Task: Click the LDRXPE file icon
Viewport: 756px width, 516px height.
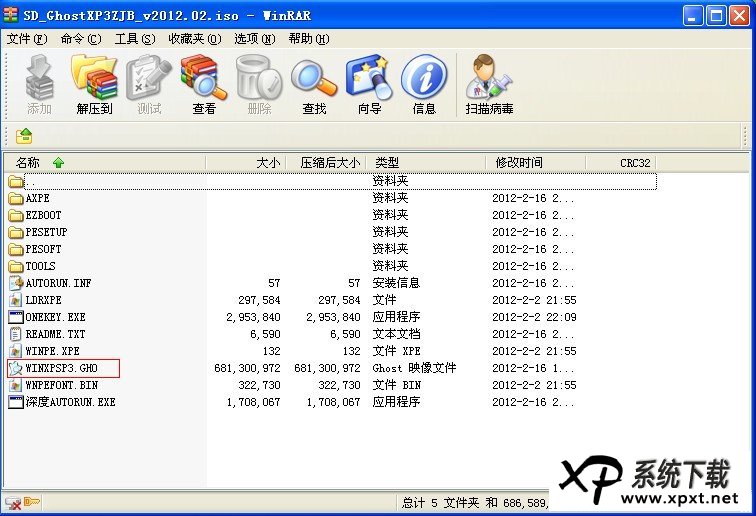Action: 16,300
